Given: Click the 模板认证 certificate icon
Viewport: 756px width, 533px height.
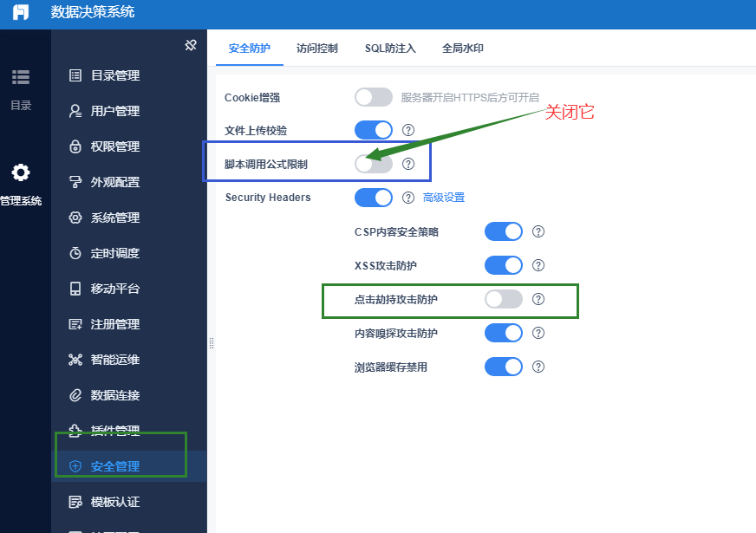Looking at the screenshot, I should [75, 502].
